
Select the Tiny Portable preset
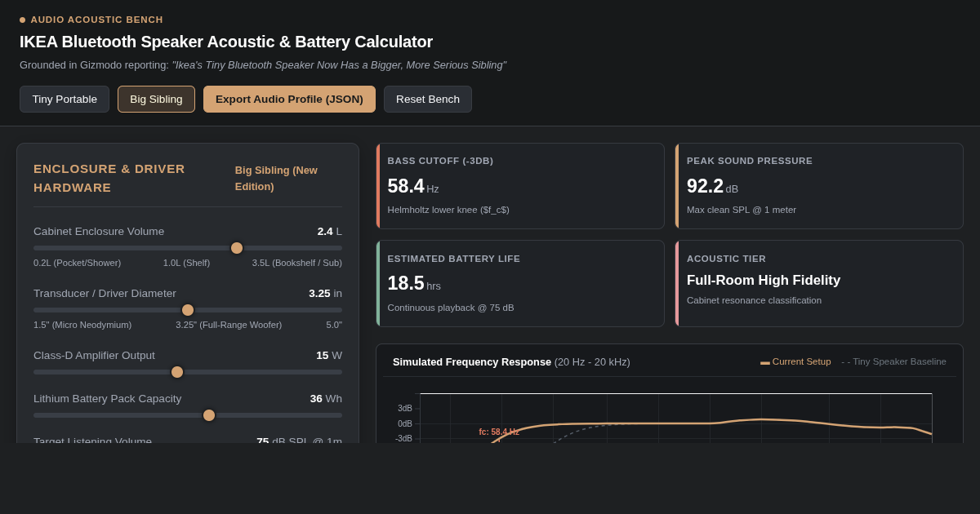click(65, 99)
